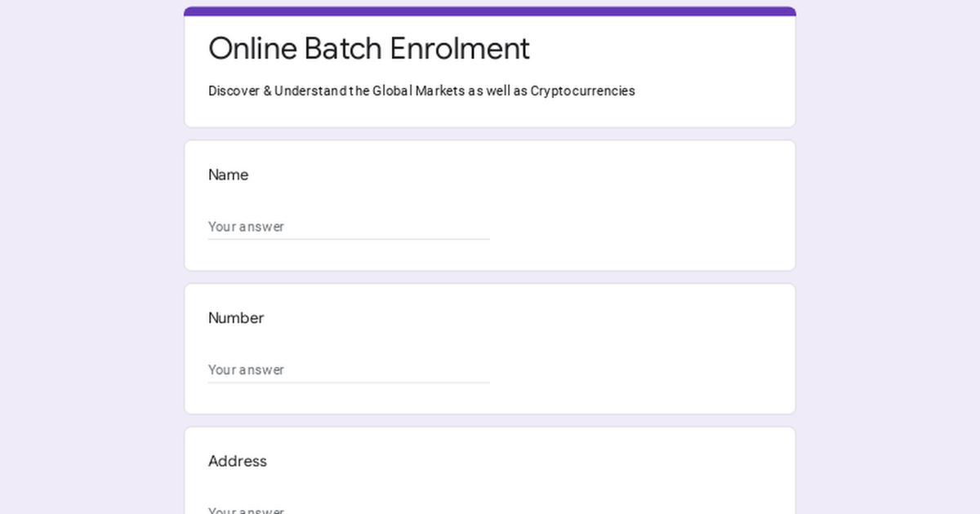The image size is (980, 514).
Task: Click empty space in the Number question card
Action: [x=637, y=347]
